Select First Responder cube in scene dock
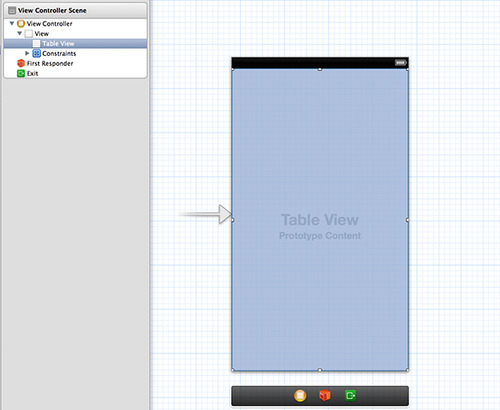The height and width of the screenshot is (410, 500). (x=325, y=395)
